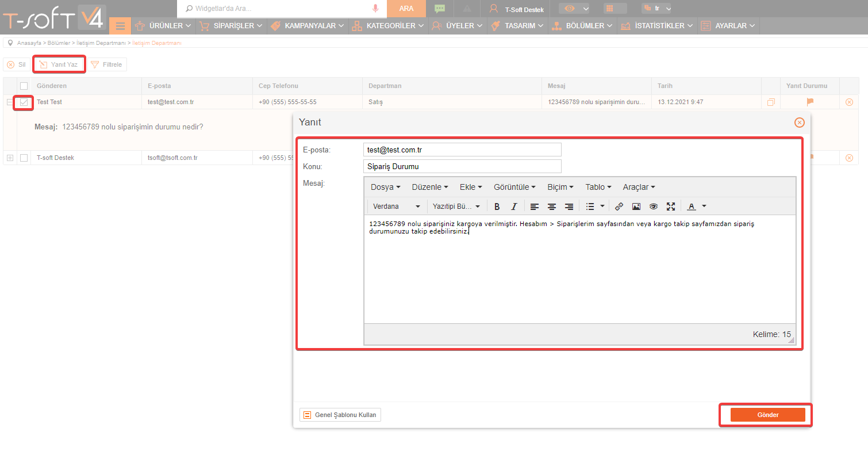Viewport: 868px width, 451px height.
Task: Open the İSTATİSTİKLER navigation menu
Action: point(656,26)
